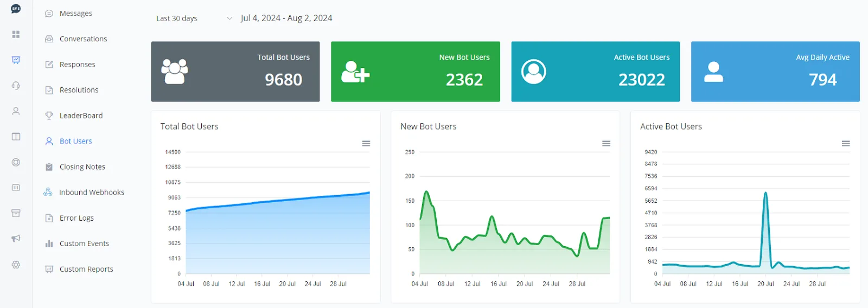
Task: Click the Total Bot Users 9680 card
Action: [235, 72]
